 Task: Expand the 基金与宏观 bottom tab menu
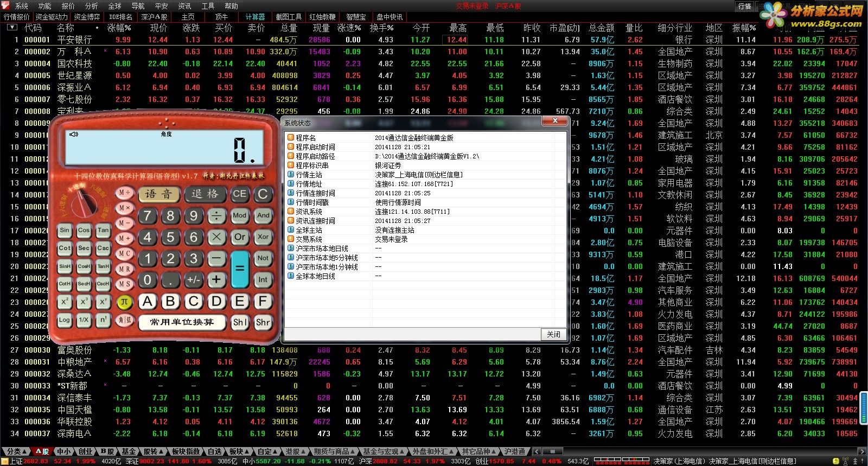[384, 451]
